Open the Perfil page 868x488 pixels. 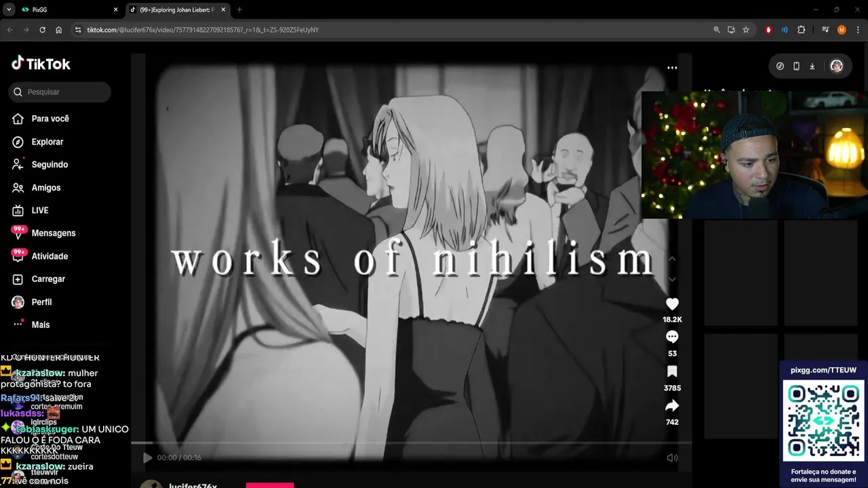coord(32,302)
